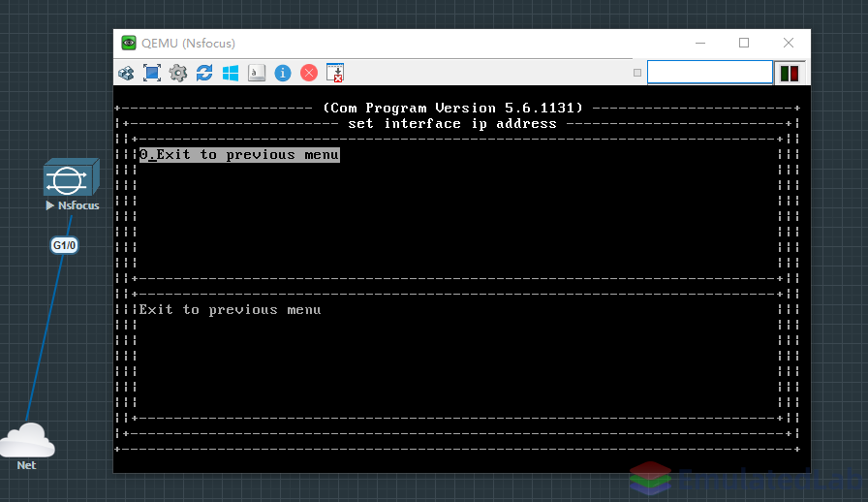Click the window with red X icon
This screenshot has width=868, height=502.
[x=335, y=73]
